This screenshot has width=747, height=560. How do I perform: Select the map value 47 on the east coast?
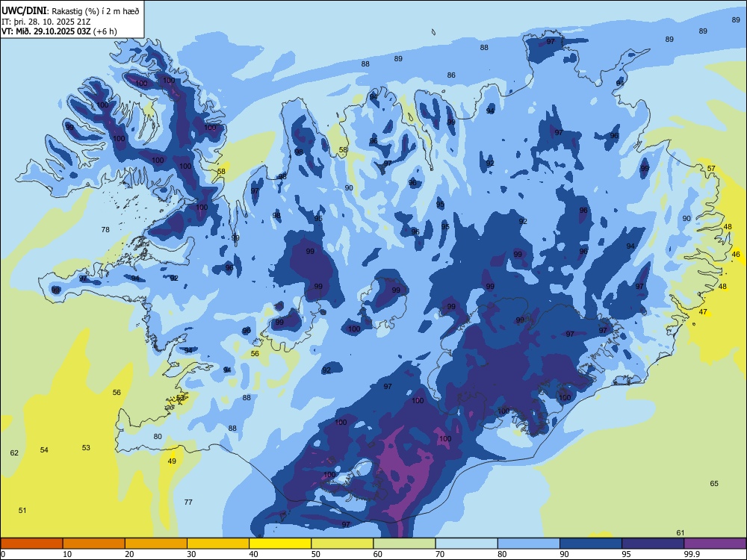[x=703, y=312]
